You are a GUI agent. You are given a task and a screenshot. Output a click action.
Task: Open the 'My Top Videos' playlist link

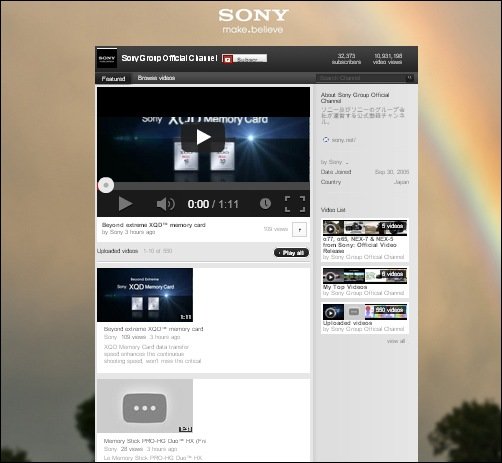point(345,287)
